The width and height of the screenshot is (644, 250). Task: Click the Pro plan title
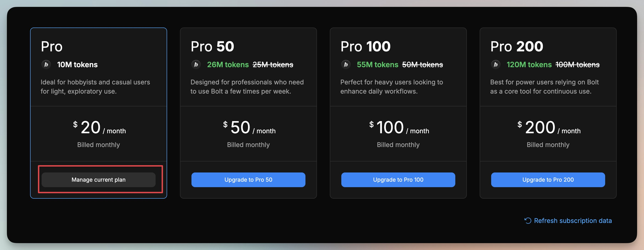pyautogui.click(x=51, y=47)
